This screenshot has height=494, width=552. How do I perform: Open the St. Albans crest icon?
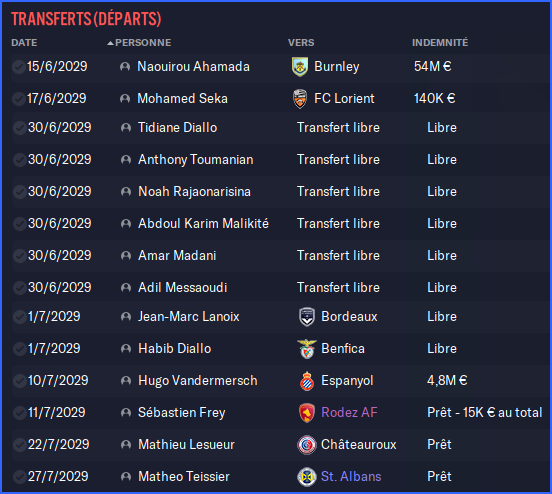click(307, 477)
